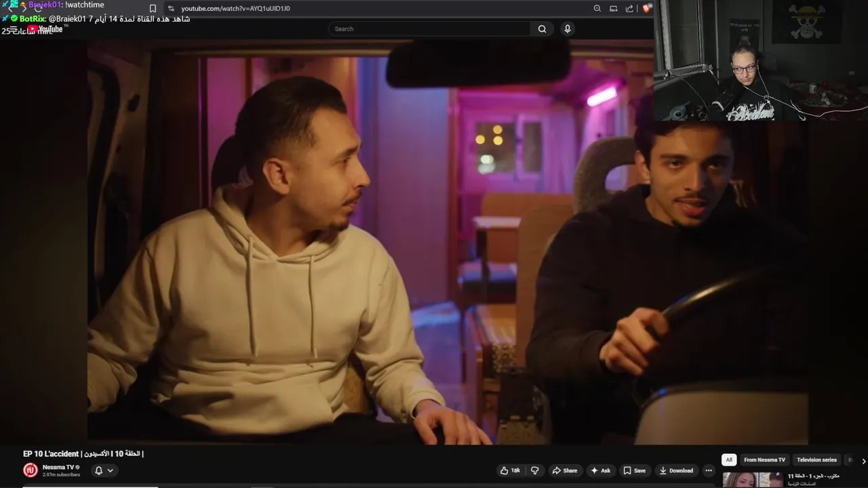Select the All filter chip
This screenshot has height=488, width=868.
(729, 460)
